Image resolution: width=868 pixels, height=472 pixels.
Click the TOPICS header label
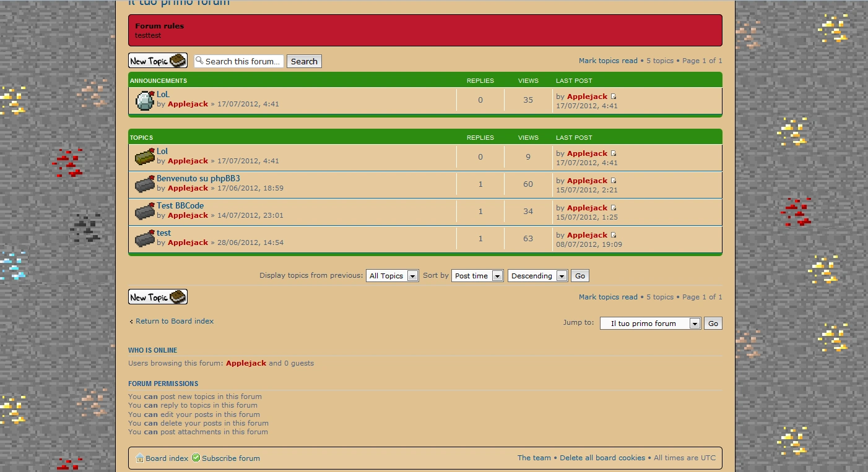pyautogui.click(x=142, y=137)
